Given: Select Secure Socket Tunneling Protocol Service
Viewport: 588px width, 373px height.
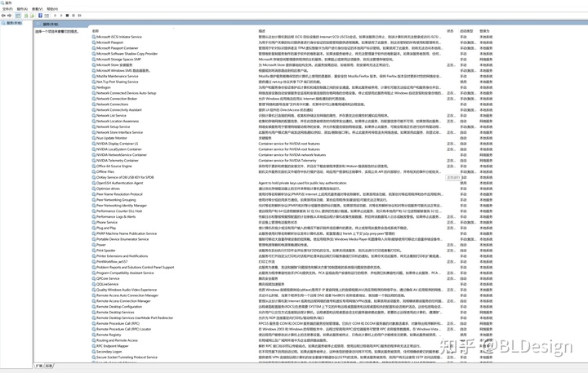Looking at the screenshot, I should (127, 357).
